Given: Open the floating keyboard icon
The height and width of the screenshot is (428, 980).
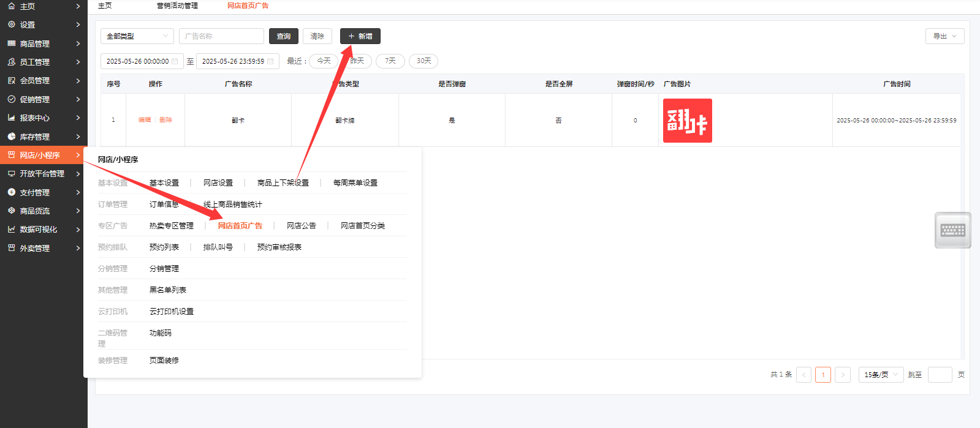Looking at the screenshot, I should click(952, 230).
